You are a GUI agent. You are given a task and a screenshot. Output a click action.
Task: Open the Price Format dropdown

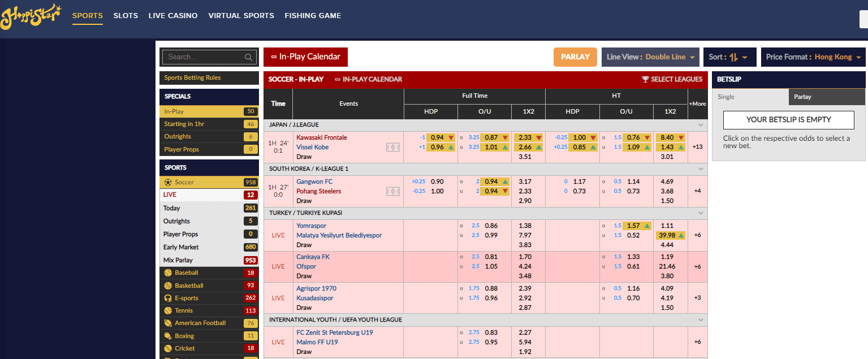pos(813,57)
